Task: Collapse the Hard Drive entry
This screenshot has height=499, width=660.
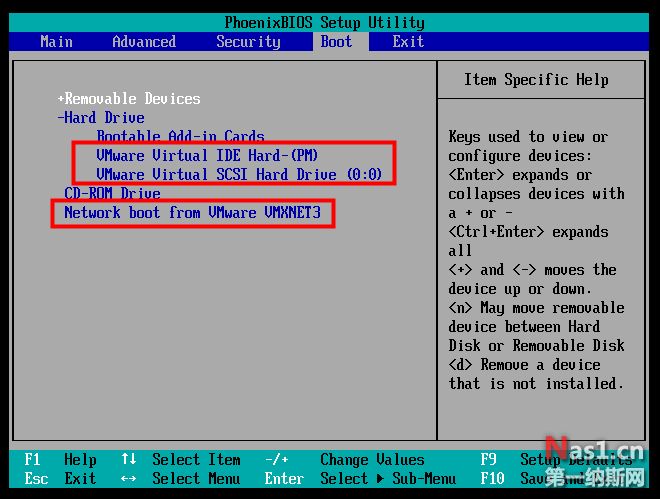Action: pos(101,117)
